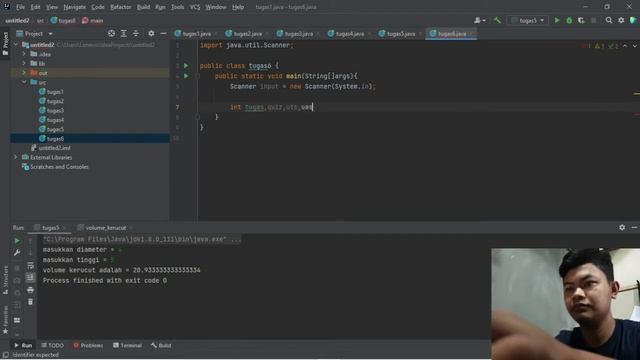Collapse the src folder
This screenshot has height=360, width=640.
24,82
